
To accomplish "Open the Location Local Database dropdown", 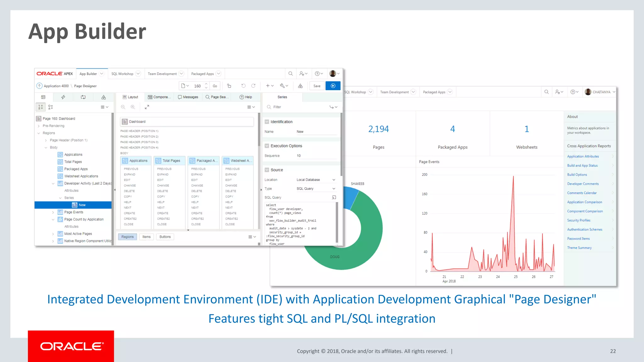I will [x=316, y=180].
